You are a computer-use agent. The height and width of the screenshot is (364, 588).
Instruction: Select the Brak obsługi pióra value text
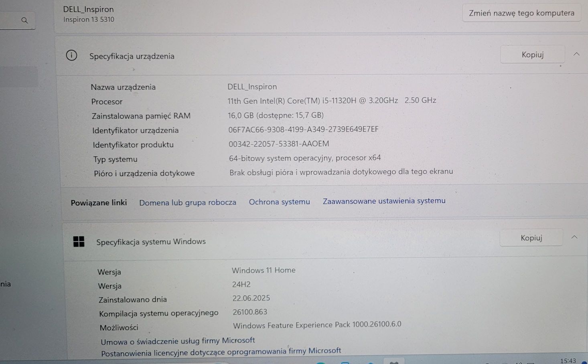pos(341,172)
